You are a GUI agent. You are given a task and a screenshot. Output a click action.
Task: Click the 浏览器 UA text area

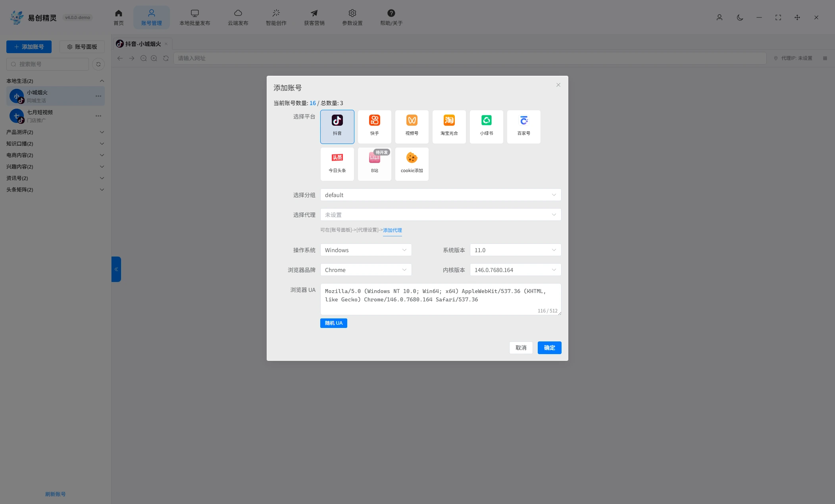441,299
